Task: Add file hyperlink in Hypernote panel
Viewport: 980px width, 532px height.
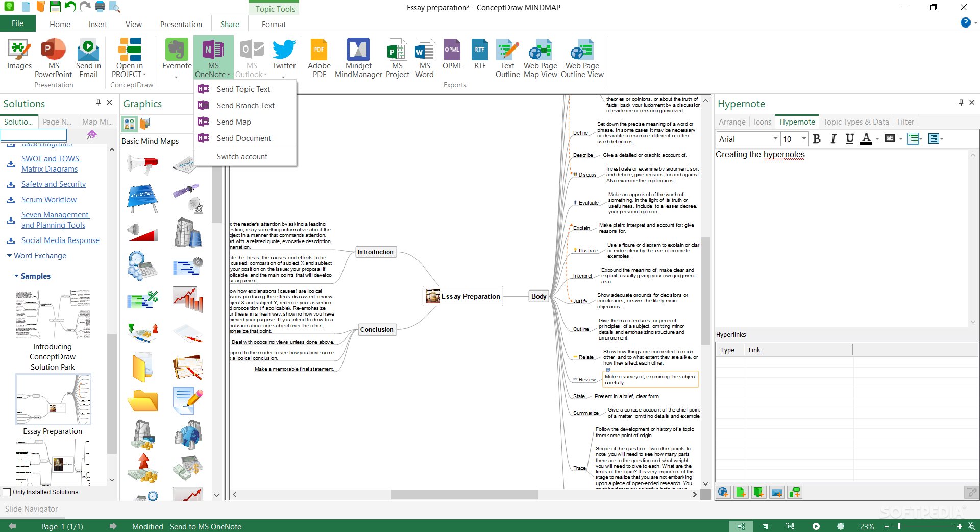Action: [x=741, y=492]
